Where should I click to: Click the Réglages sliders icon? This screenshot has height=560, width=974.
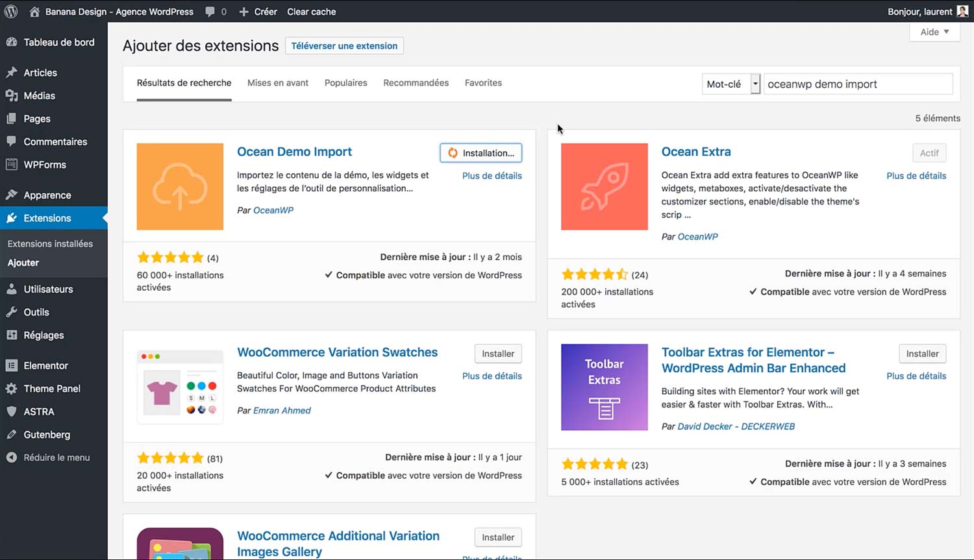point(12,335)
